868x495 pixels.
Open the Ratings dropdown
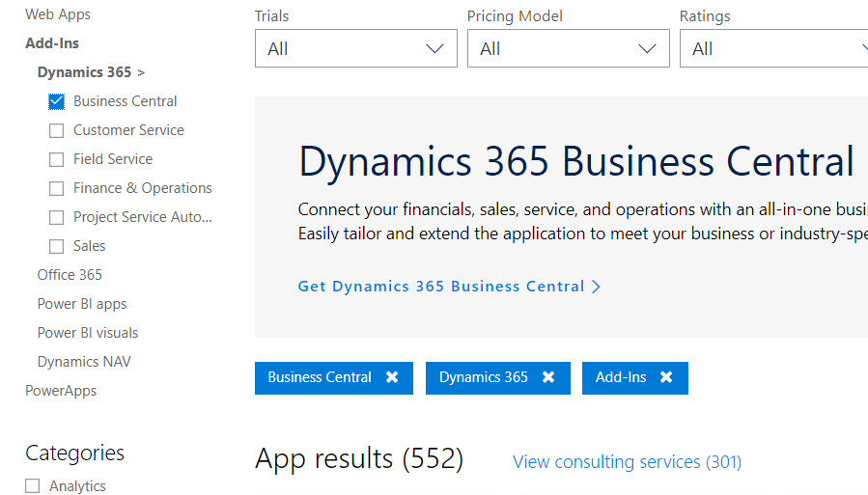[x=774, y=48]
